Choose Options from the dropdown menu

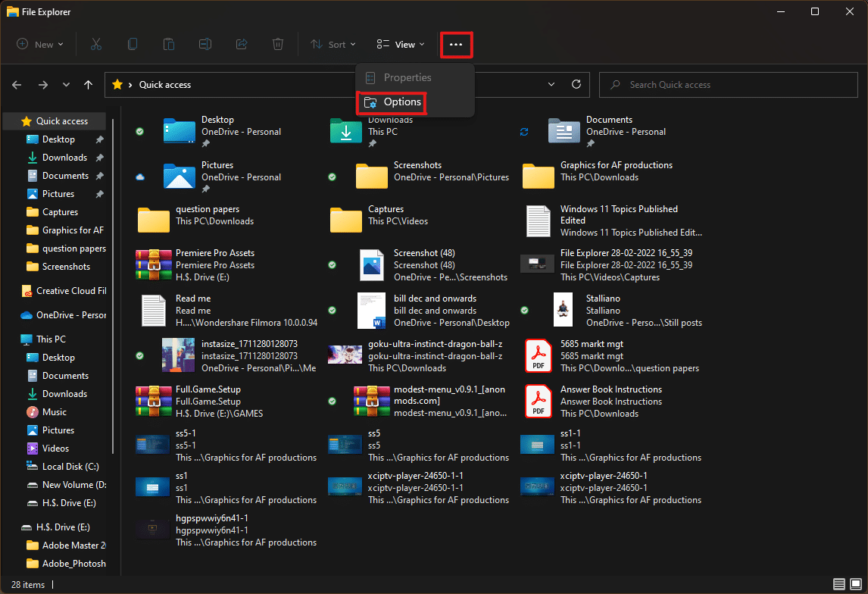(x=392, y=102)
